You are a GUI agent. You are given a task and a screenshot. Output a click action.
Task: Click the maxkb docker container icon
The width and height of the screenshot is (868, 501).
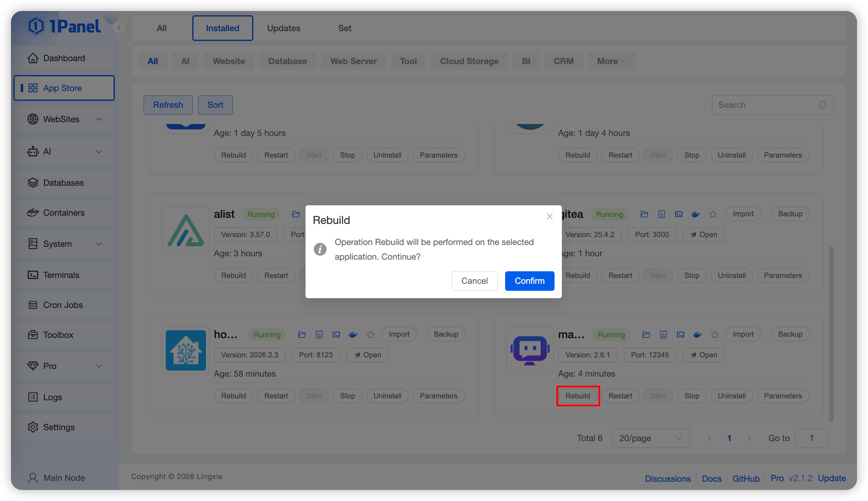(x=697, y=335)
